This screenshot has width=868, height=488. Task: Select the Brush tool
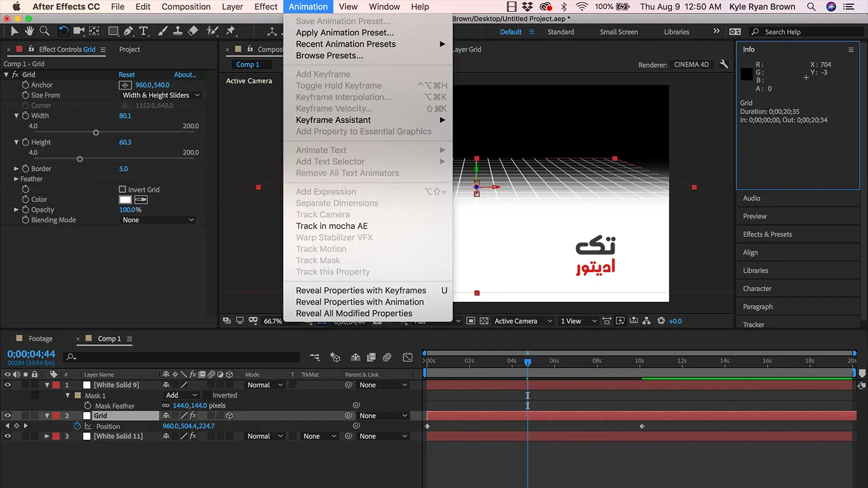(x=163, y=31)
